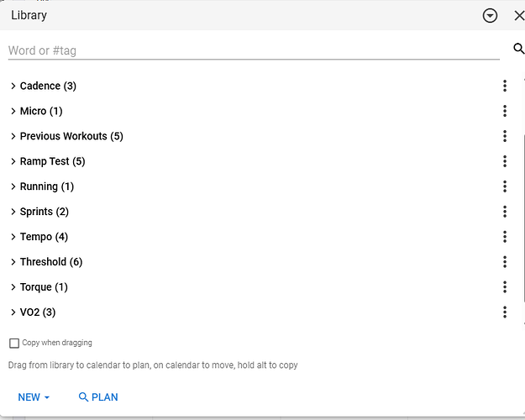
Task: Open the Library dropdown circle icon
Action: tap(491, 15)
